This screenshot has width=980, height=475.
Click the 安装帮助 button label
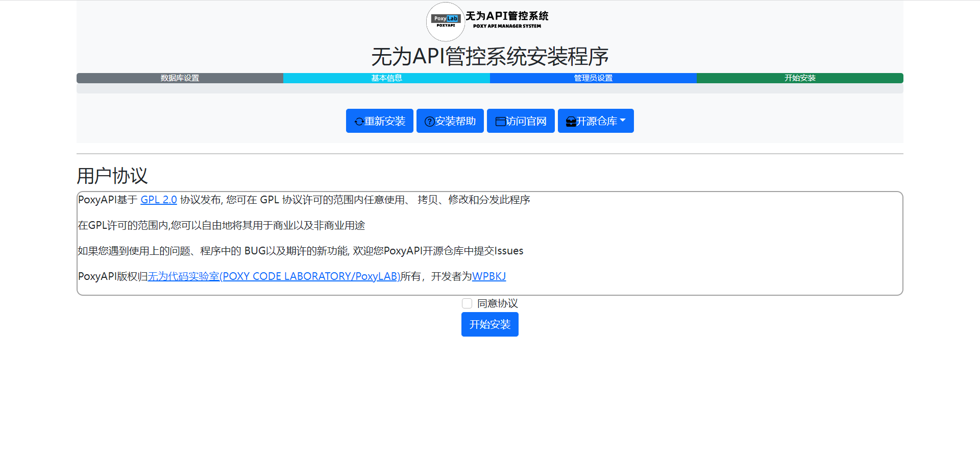455,121
